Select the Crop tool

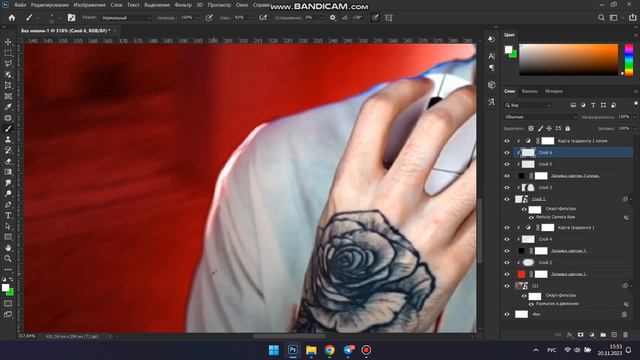pyautogui.click(x=8, y=85)
